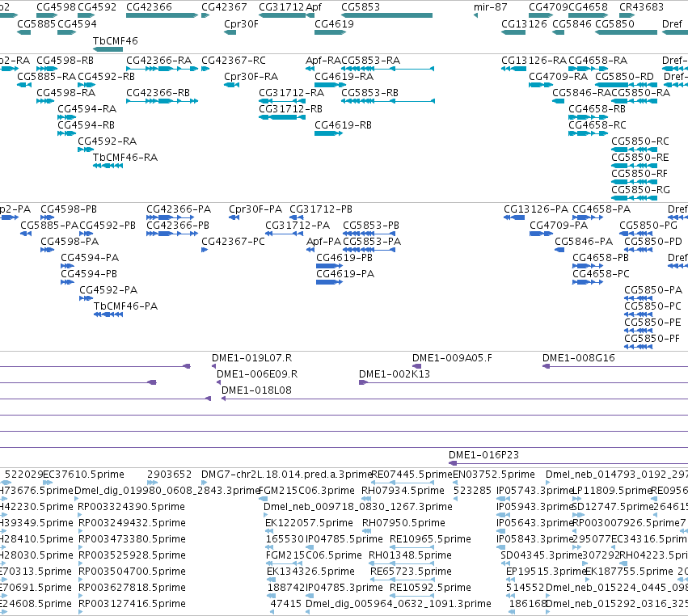Select CR43683 gene label
The height and width of the screenshot is (616, 688).
[x=641, y=7]
